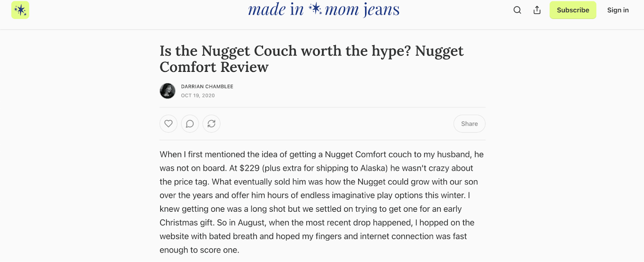
Task: Click the publication date Oct 19, 2020
Action: [198, 95]
